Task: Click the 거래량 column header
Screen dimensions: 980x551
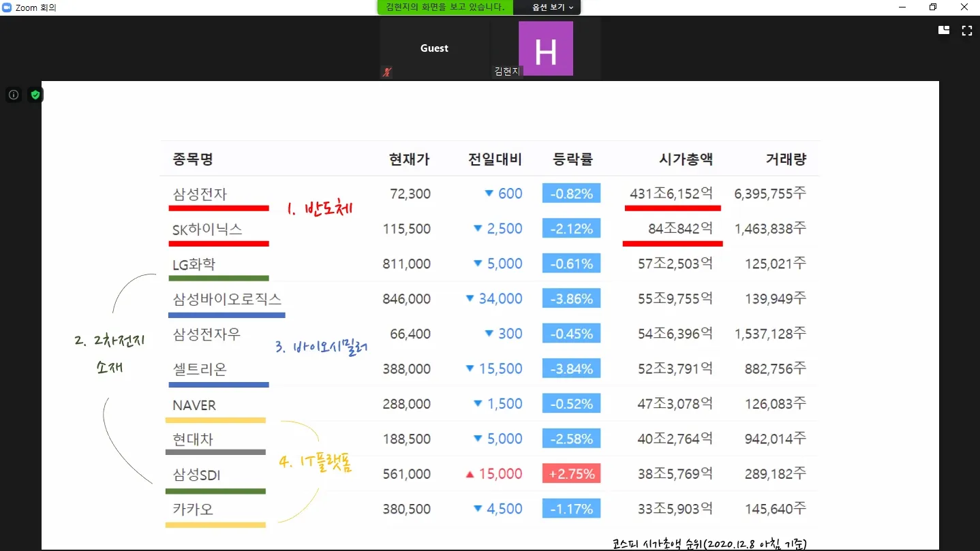Action: pos(786,159)
